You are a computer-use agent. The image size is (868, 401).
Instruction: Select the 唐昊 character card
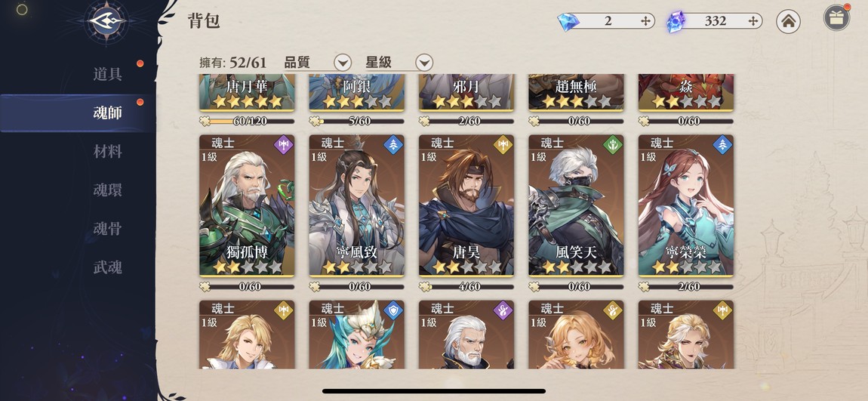(466, 205)
